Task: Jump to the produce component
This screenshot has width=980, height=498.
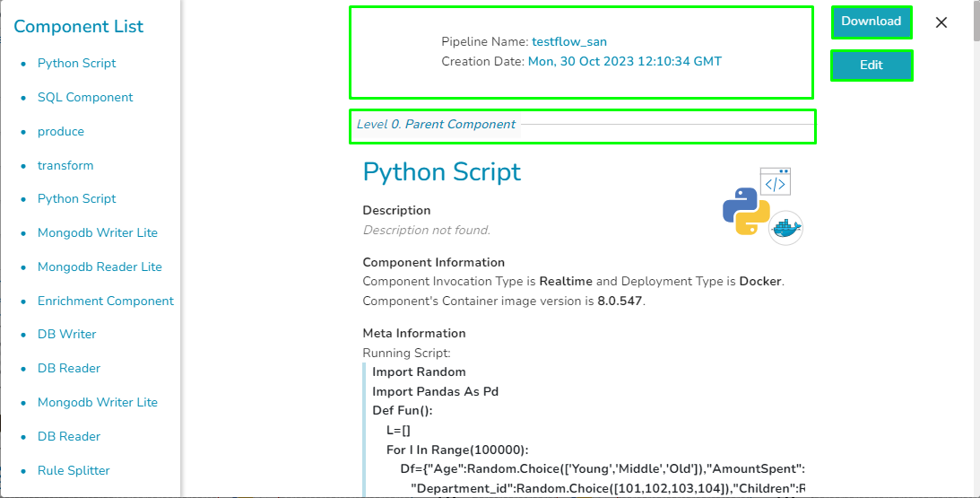Action: (61, 131)
